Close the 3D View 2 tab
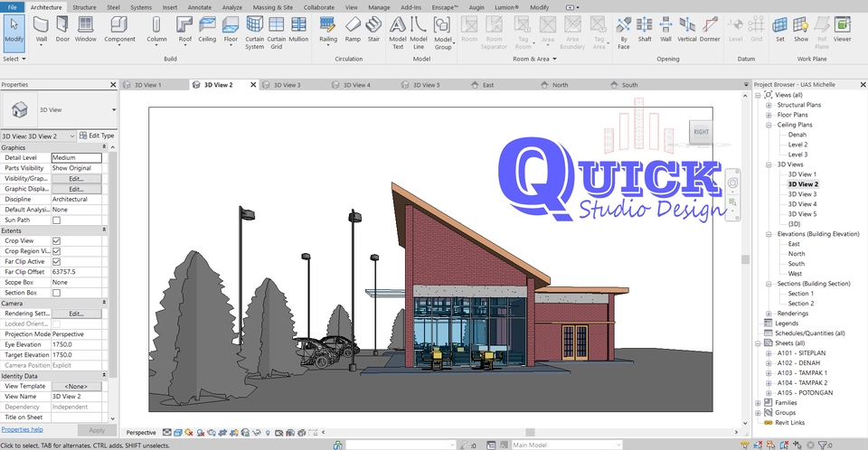 point(253,85)
